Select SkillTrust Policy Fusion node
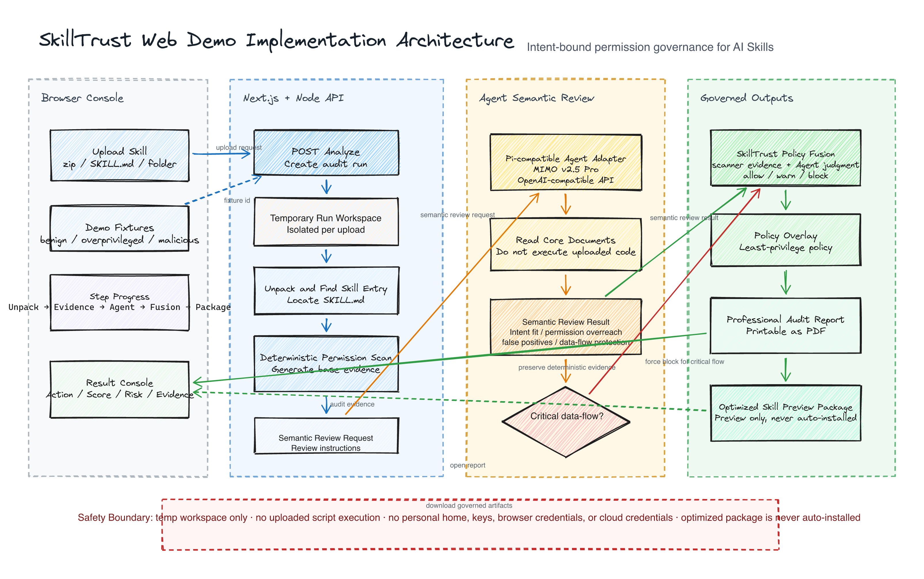 (x=785, y=158)
